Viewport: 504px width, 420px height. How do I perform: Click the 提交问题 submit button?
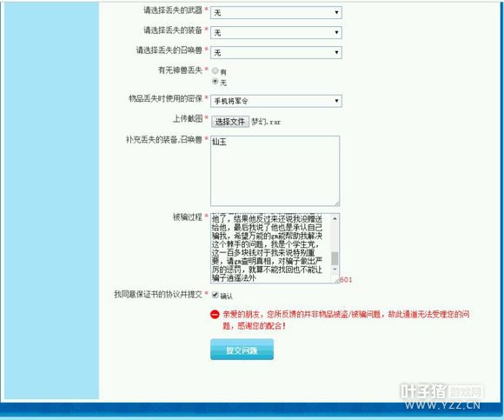[242, 350]
